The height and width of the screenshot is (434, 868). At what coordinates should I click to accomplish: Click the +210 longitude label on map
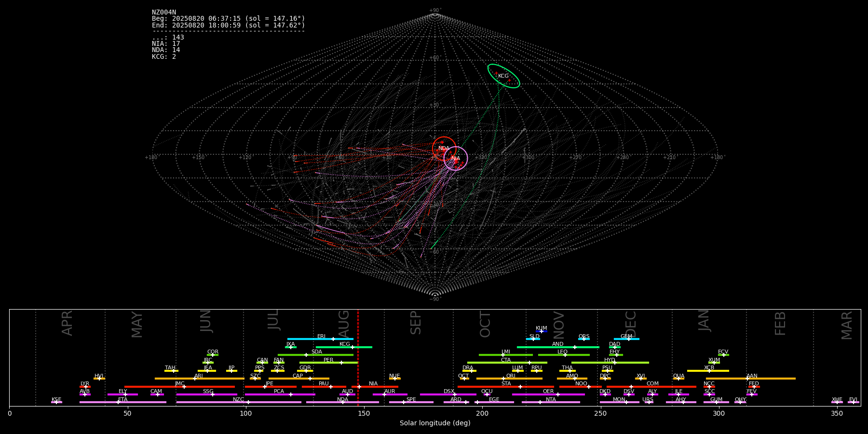click(x=669, y=157)
